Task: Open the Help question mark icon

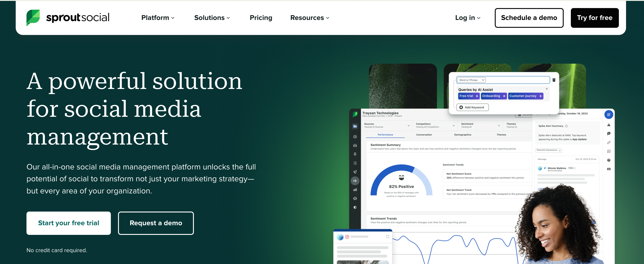Action: (609, 160)
